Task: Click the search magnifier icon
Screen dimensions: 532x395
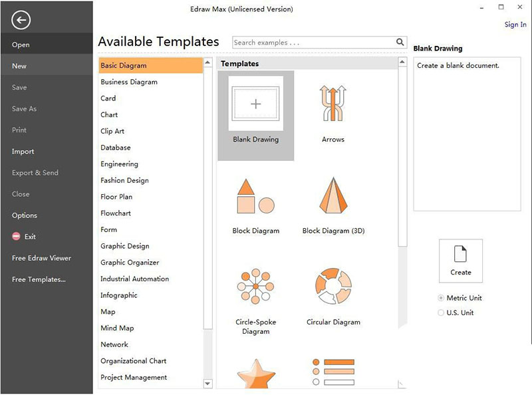Action: click(x=400, y=43)
